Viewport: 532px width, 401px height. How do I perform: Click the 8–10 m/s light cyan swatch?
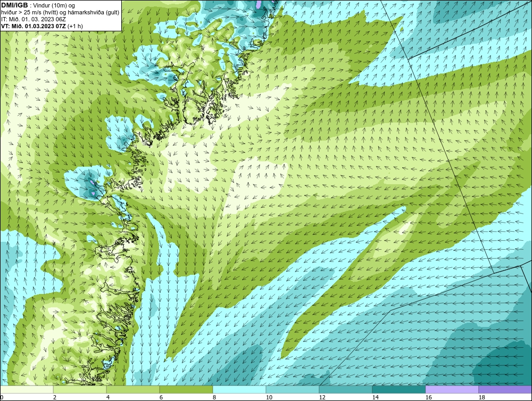[x=239, y=389]
